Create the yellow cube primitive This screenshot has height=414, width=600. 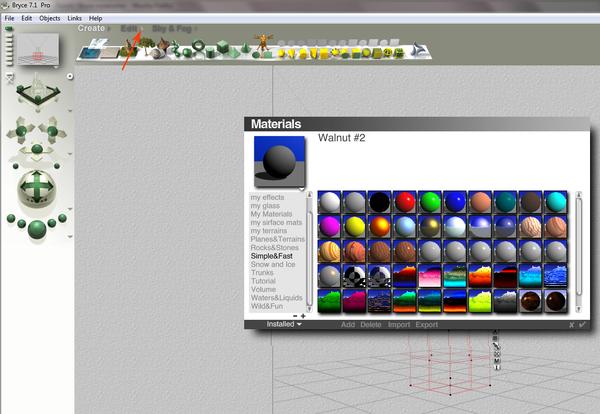click(324, 54)
